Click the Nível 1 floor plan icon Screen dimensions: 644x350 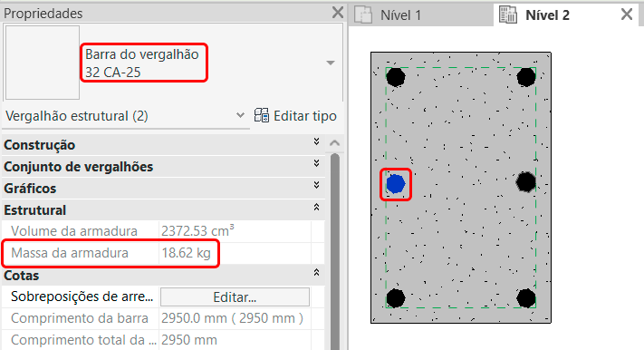[x=363, y=15]
